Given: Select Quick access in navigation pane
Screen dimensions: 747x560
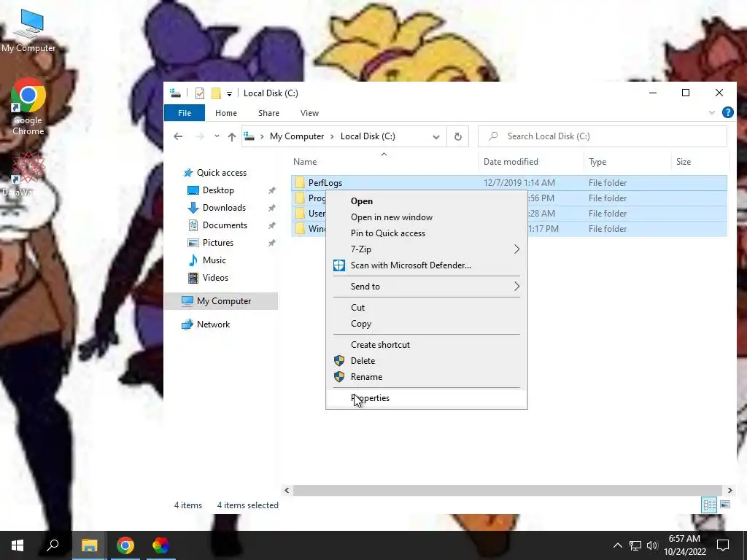Looking at the screenshot, I should coord(222,173).
